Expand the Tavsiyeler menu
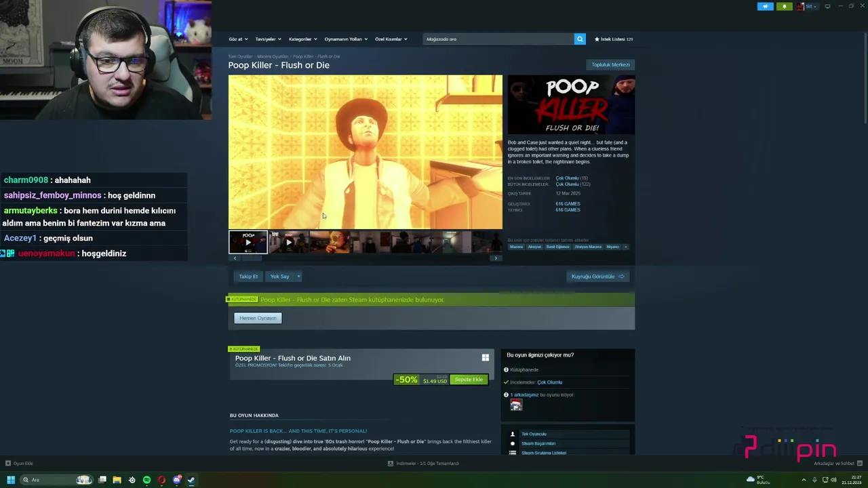The image size is (868, 488). click(x=268, y=39)
